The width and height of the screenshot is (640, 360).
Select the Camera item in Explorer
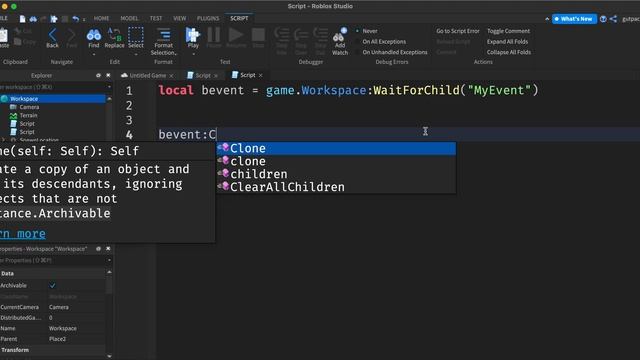click(x=29, y=107)
